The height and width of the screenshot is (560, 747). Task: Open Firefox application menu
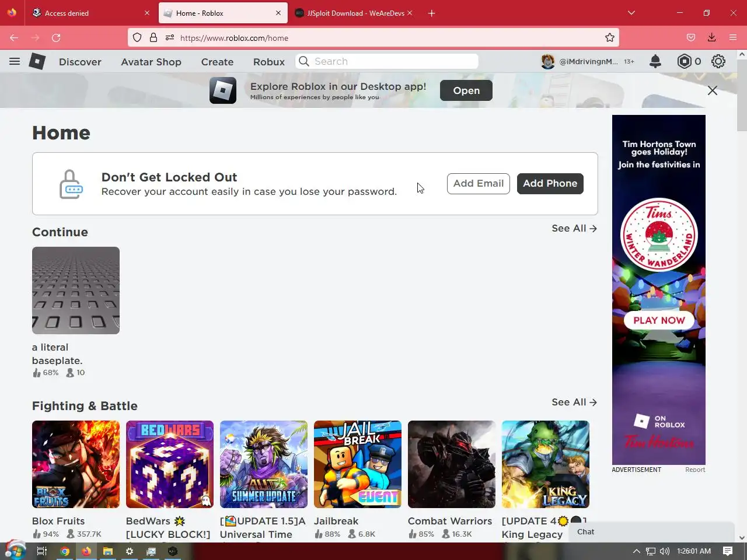tap(733, 38)
